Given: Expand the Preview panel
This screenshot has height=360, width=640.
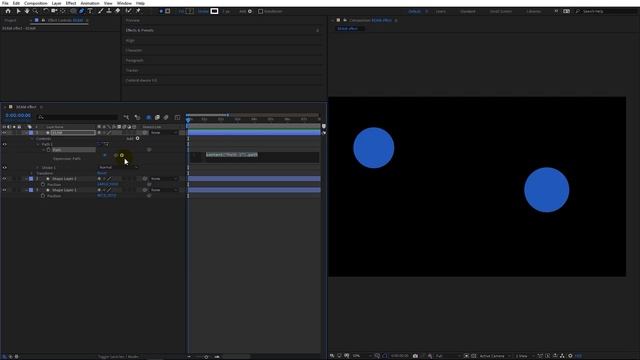Looking at the screenshot, I should (x=133, y=20).
